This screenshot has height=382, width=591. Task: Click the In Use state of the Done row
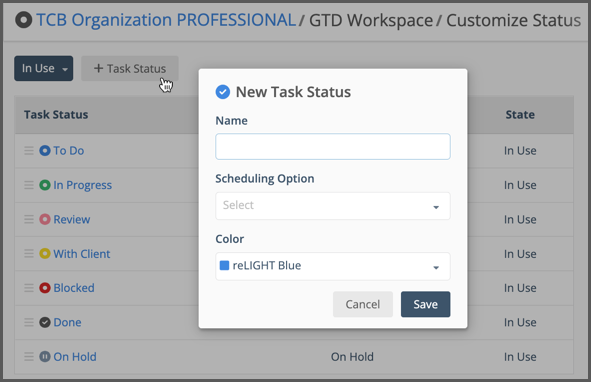[520, 322]
